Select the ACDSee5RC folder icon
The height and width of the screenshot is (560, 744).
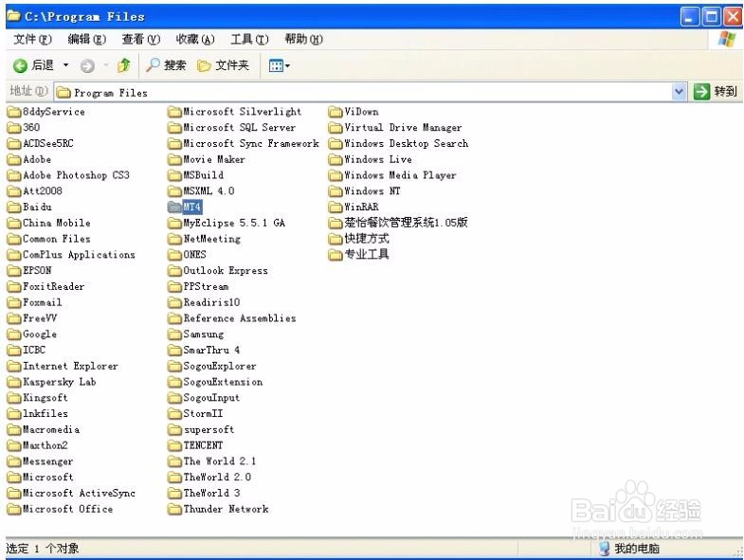pyautogui.click(x=14, y=143)
